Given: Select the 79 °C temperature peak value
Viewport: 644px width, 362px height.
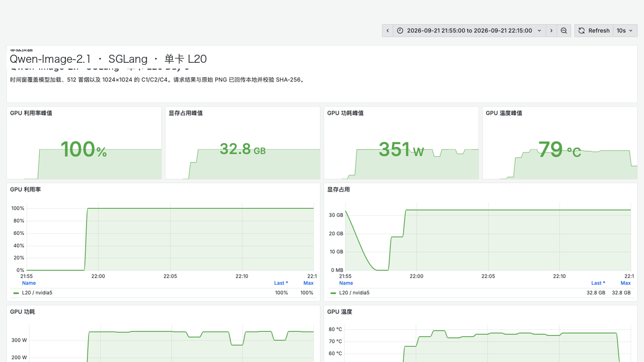Looking at the screenshot, I should [x=560, y=150].
